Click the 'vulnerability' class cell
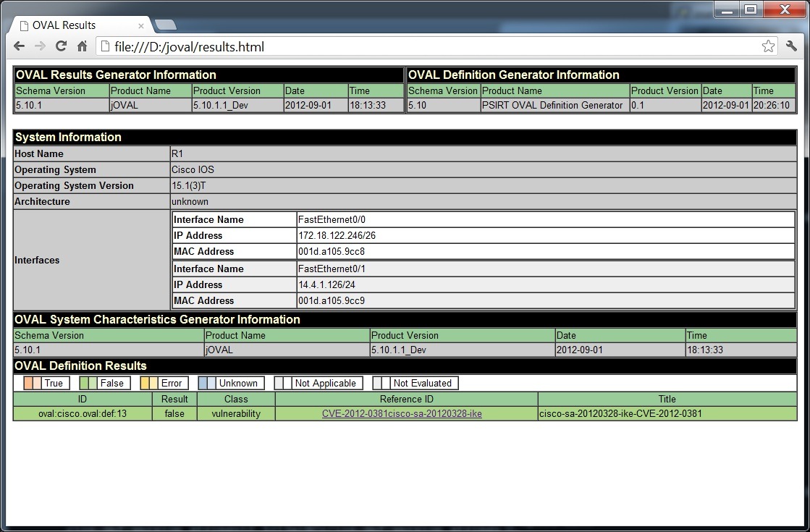 [236, 414]
